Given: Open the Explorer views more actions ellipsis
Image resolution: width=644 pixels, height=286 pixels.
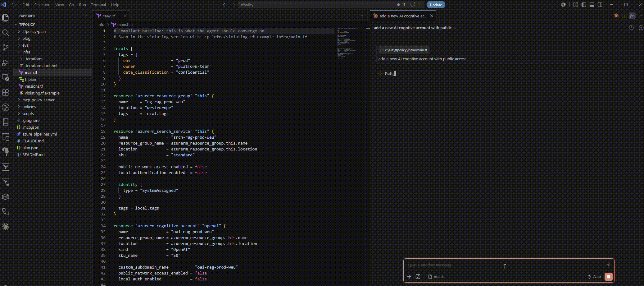Looking at the screenshot, I should [85, 16].
